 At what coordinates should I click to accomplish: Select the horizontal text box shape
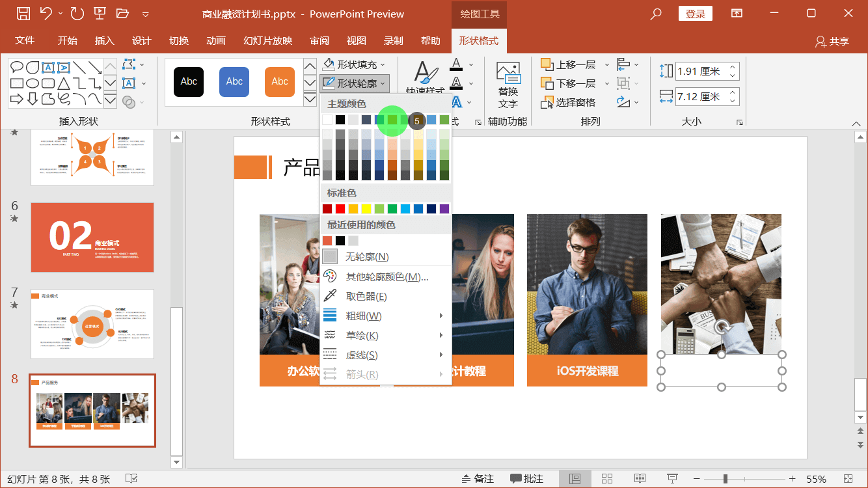48,67
